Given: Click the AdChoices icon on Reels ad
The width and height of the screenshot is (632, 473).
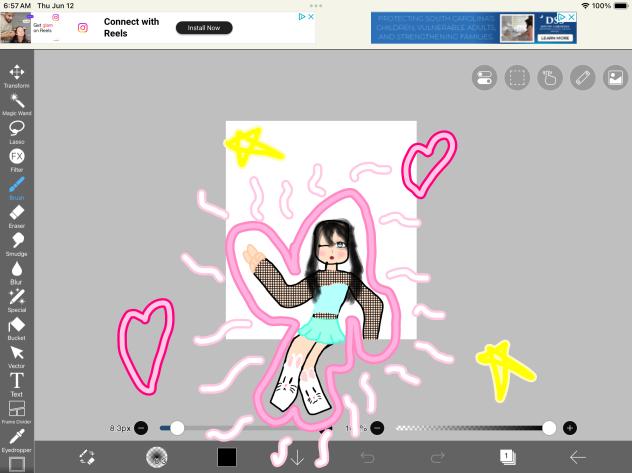Looking at the screenshot, I should [301, 17].
